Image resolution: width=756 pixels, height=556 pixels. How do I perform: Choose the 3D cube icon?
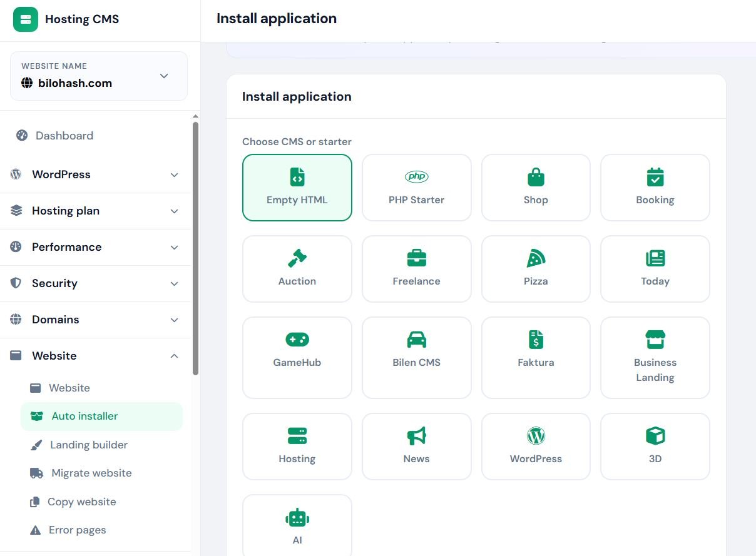(x=655, y=436)
